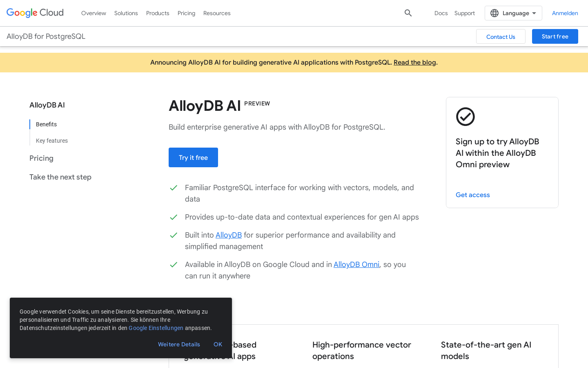The width and height of the screenshot is (588, 368).
Task: Follow the AlloyDB Omni link
Action: tap(356, 265)
